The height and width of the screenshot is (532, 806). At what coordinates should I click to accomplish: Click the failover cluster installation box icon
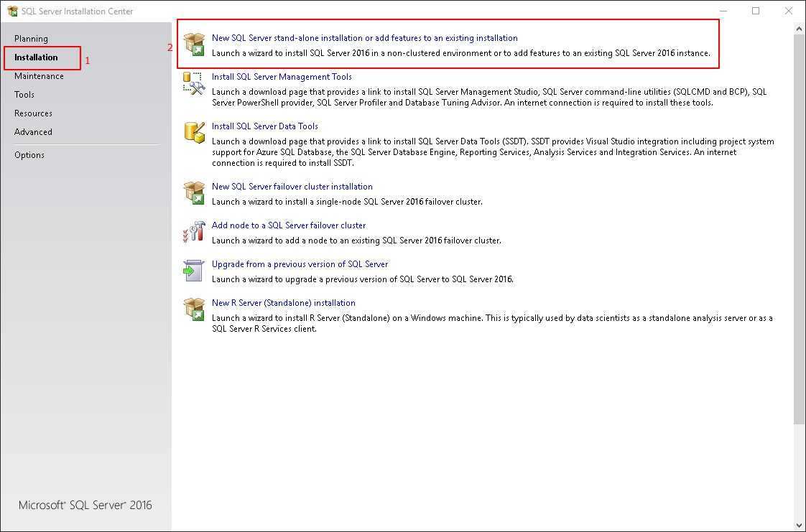pos(194,193)
